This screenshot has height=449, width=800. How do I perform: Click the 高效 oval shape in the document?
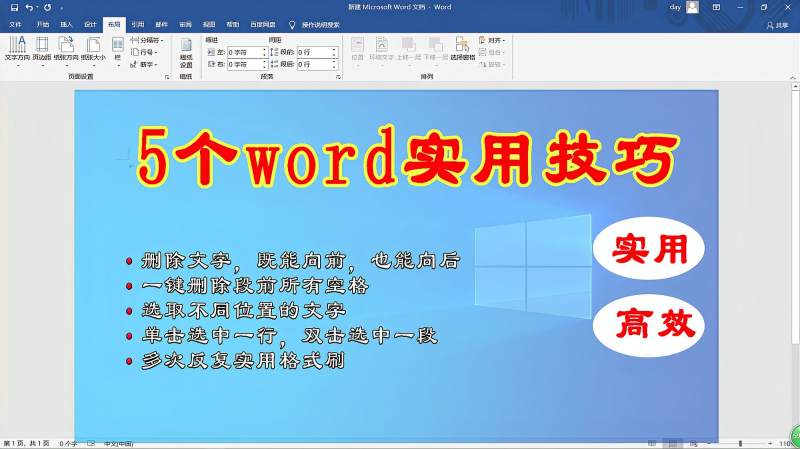click(648, 325)
